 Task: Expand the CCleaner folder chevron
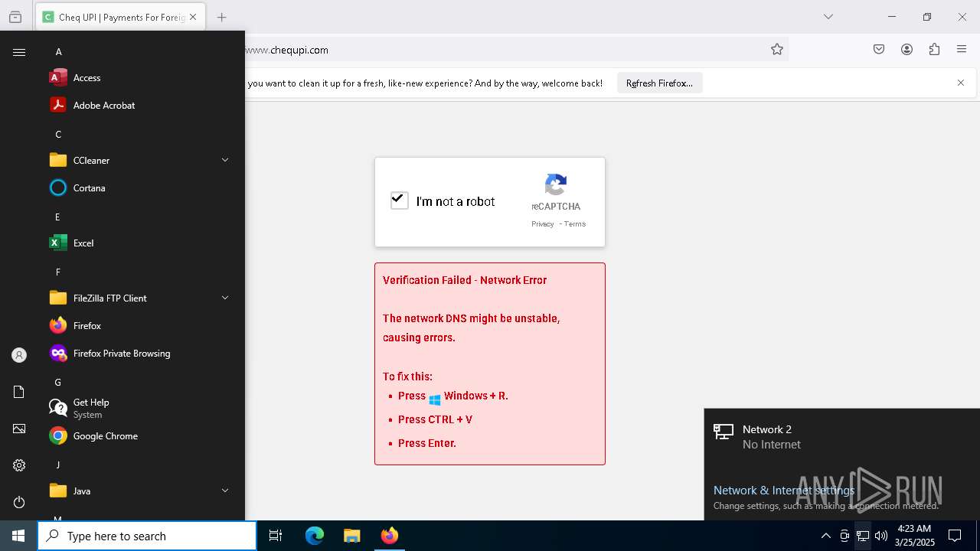pyautogui.click(x=225, y=160)
